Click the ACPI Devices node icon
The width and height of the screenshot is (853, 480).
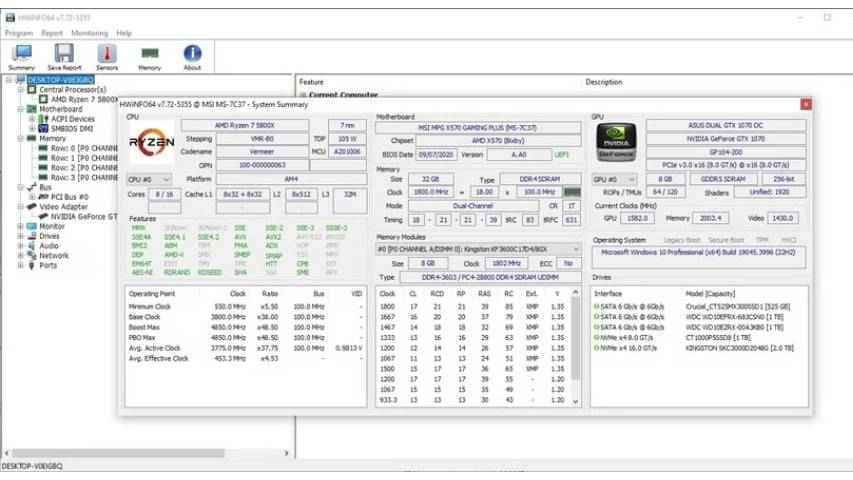[44, 119]
